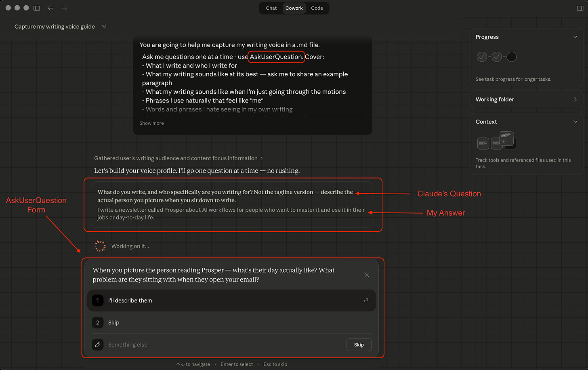588x370 pixels.
Task: Collapse the Context panel chevron
Action: point(575,122)
